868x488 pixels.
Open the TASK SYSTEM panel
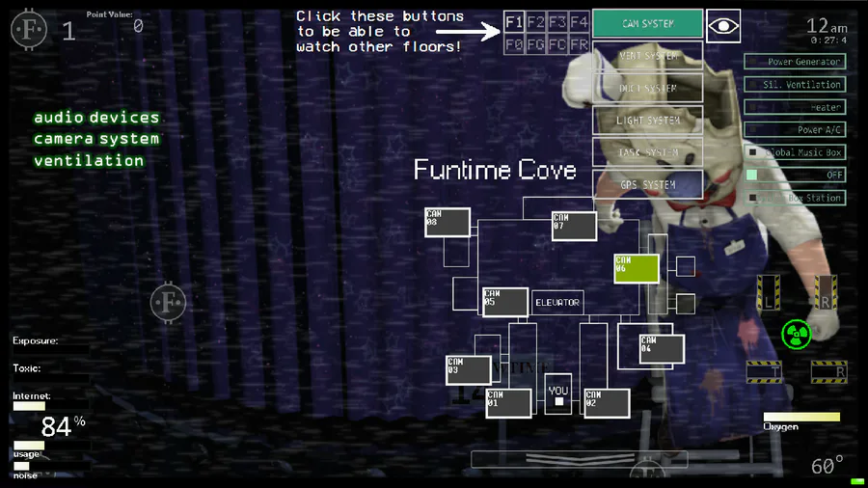[x=648, y=152]
